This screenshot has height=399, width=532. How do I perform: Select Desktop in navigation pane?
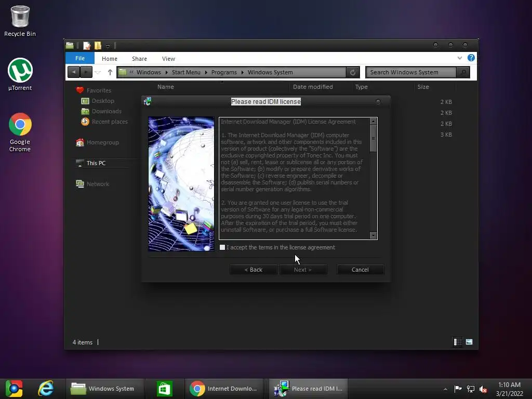click(103, 101)
